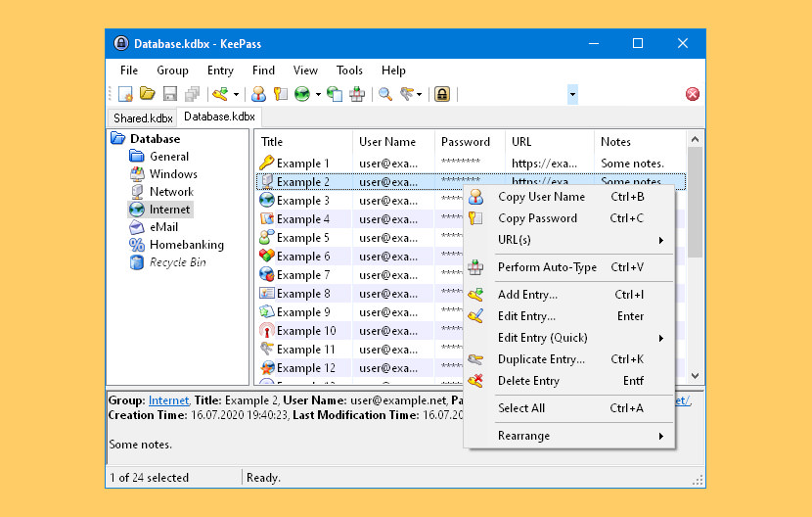Viewport: 812px width, 517px height.
Task: Click the red X icon at toolbar end
Action: pyautogui.click(x=693, y=94)
